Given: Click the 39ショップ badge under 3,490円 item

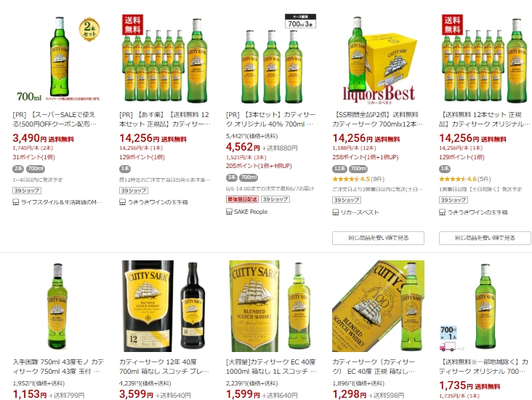Looking at the screenshot, I should pyautogui.click(x=27, y=191).
